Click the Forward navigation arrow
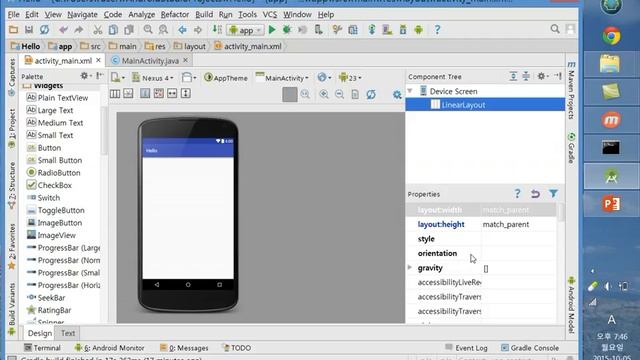640x360 pixels. [x=198, y=30]
